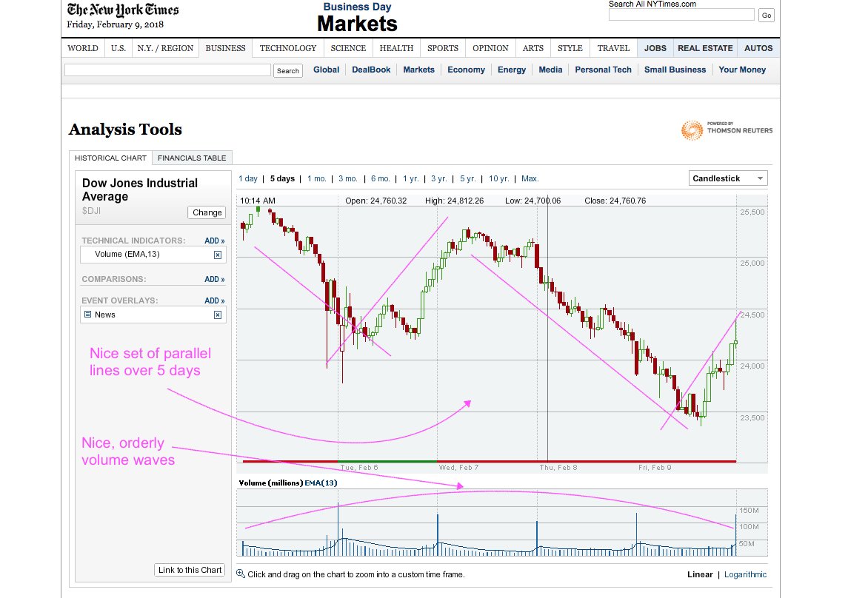Click the business section search field

(167, 70)
